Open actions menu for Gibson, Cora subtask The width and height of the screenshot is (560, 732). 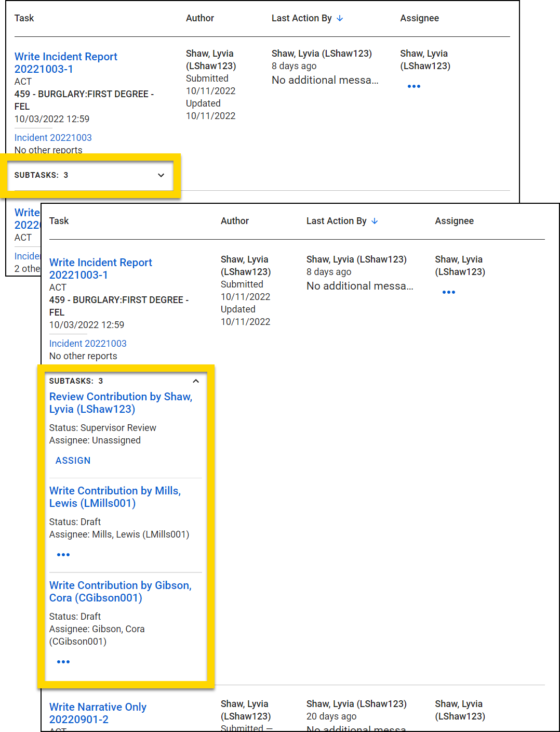pyautogui.click(x=63, y=661)
